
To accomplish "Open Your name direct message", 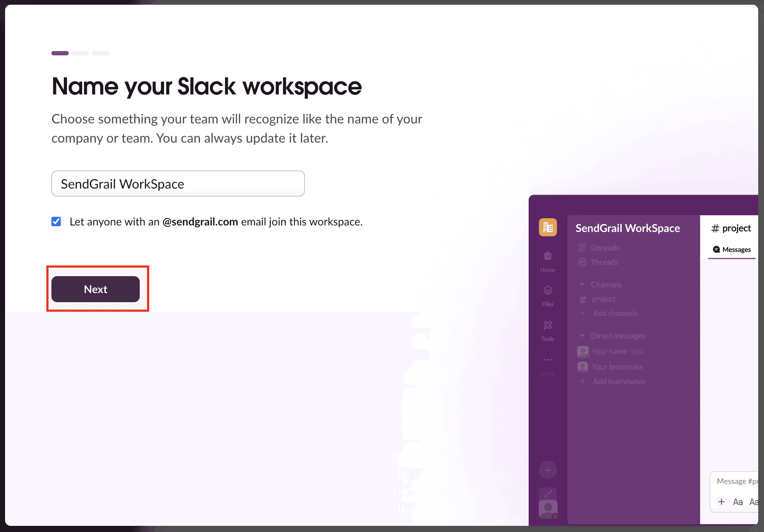I will 617,351.
